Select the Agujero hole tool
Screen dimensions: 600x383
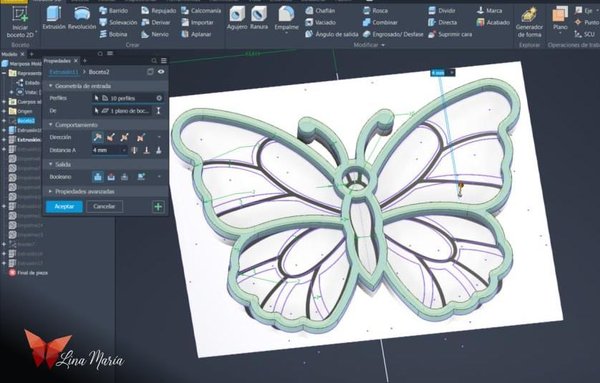click(237, 18)
